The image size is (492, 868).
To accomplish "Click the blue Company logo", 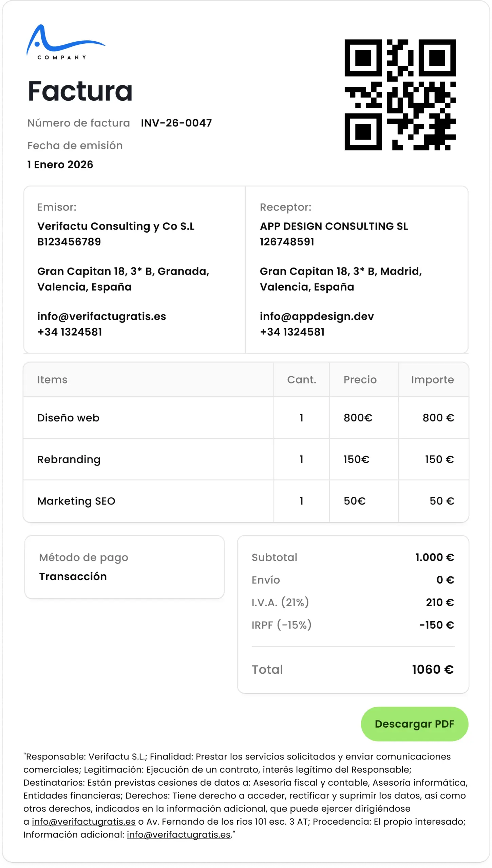I will (65, 43).
